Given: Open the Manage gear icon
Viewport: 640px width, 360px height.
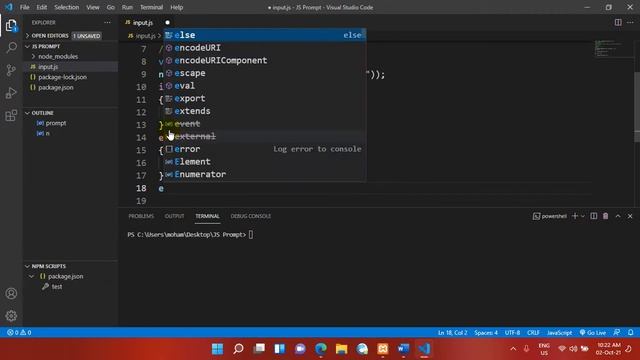Looking at the screenshot, I should click(x=11, y=316).
